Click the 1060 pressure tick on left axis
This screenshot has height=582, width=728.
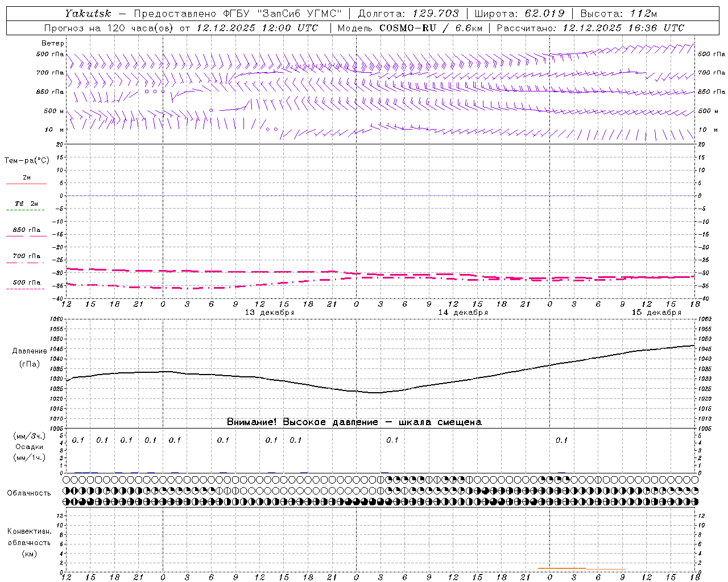click(57, 319)
